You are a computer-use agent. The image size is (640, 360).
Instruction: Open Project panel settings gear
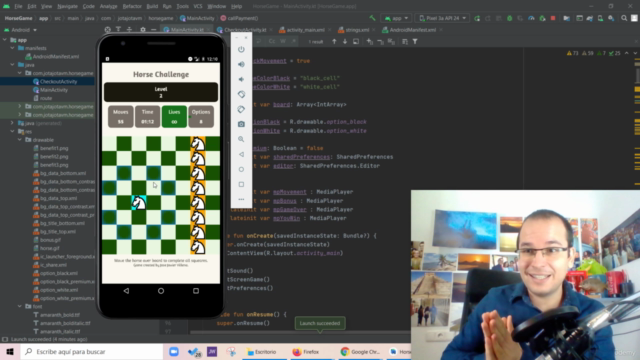(142, 29)
